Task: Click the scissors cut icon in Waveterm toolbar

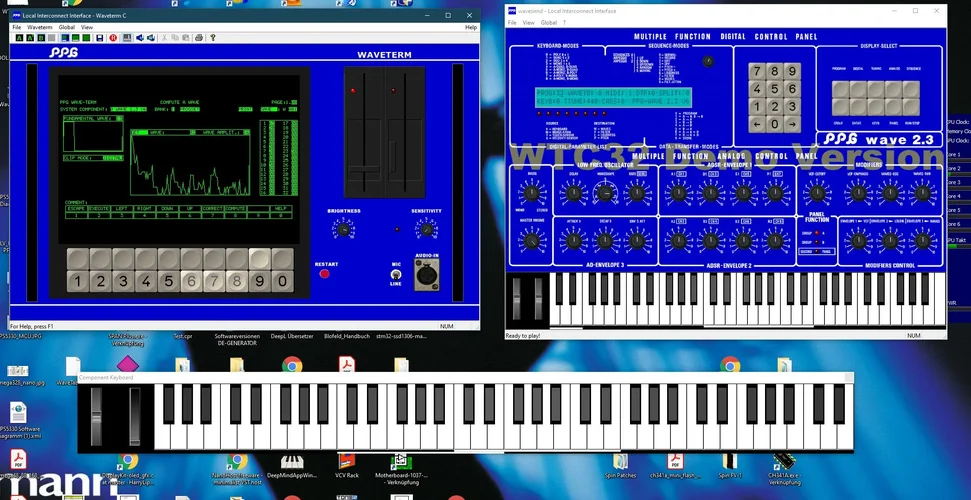Action: [165, 38]
